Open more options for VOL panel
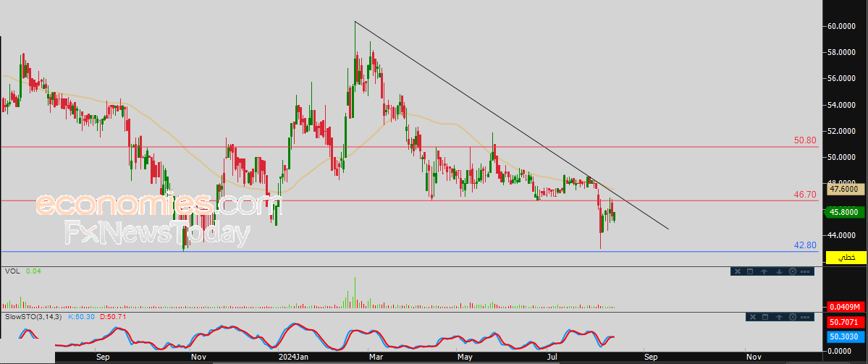 pos(806,271)
